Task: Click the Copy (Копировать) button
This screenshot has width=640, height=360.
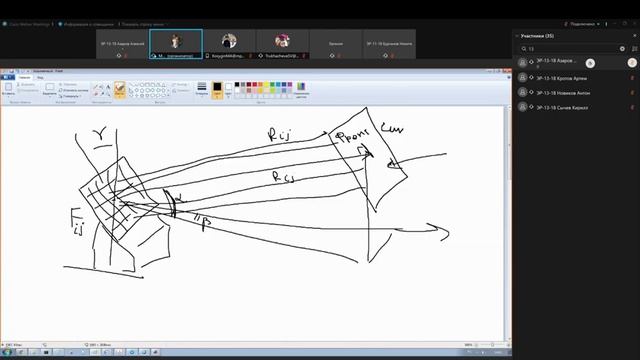Action: click(x=27, y=90)
